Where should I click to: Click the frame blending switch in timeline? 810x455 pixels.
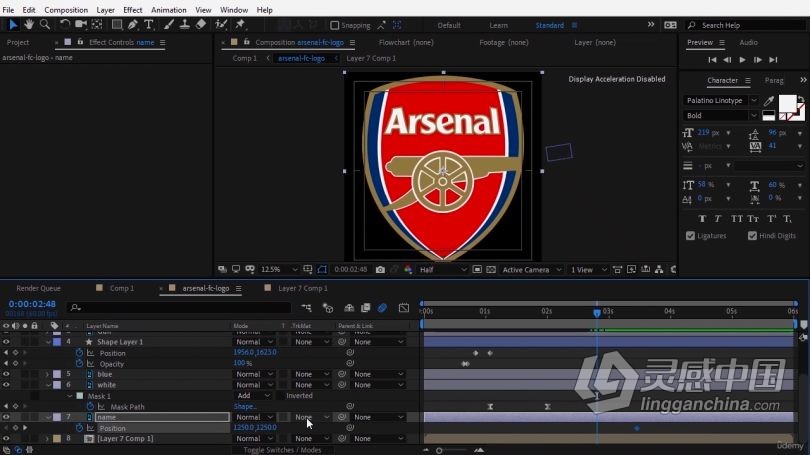point(366,308)
